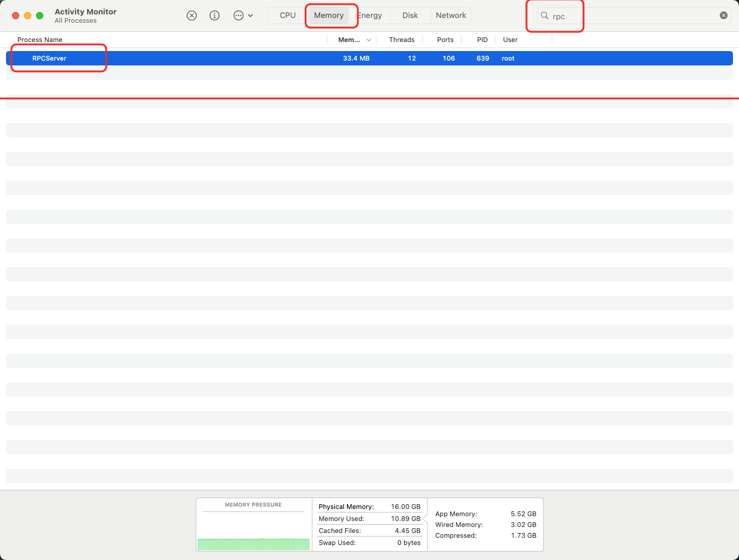This screenshot has width=739, height=560.
Task: Expand the ellipsis more-options menu
Action: [x=243, y=16]
